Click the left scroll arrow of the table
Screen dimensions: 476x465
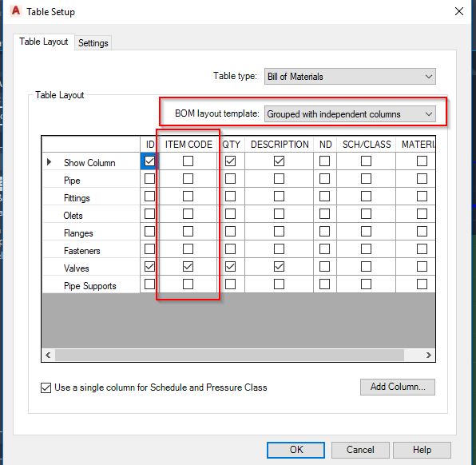pyautogui.click(x=48, y=355)
